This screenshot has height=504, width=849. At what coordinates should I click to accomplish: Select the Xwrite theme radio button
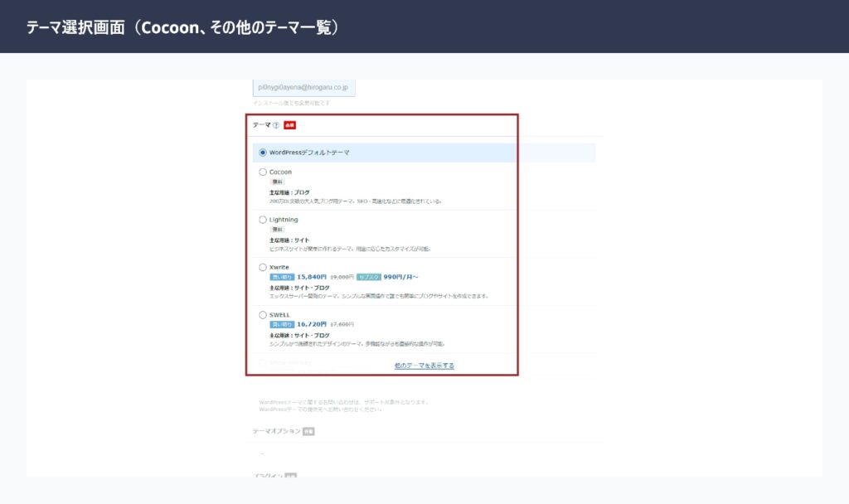click(x=263, y=268)
